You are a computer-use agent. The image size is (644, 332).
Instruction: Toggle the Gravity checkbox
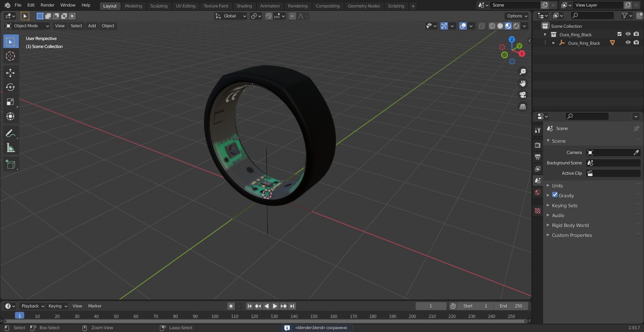pos(555,195)
